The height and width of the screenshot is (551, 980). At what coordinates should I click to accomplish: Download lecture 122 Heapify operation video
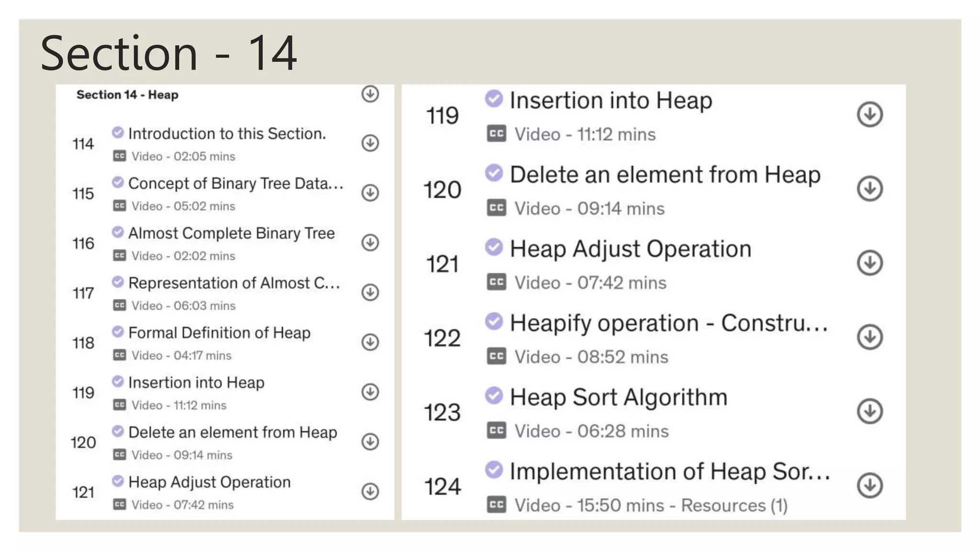[x=869, y=337]
